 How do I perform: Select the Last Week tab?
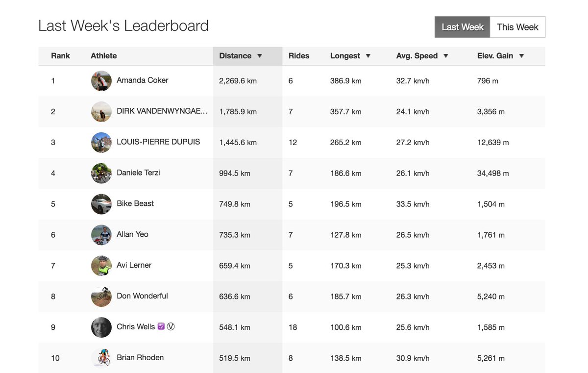pos(462,27)
